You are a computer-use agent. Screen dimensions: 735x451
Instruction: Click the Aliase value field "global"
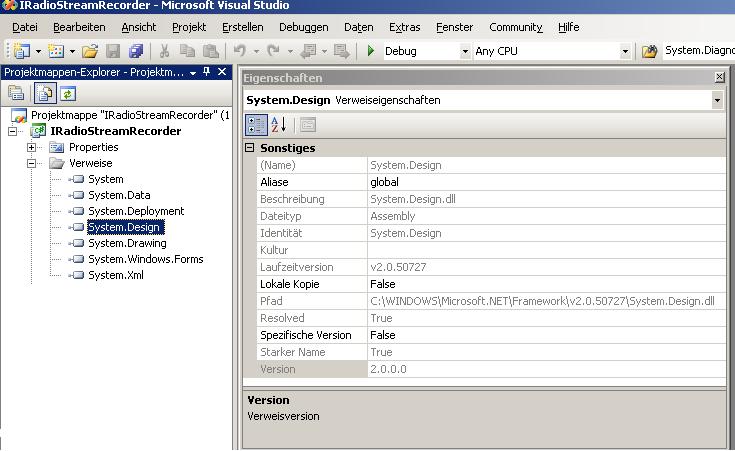click(546, 182)
